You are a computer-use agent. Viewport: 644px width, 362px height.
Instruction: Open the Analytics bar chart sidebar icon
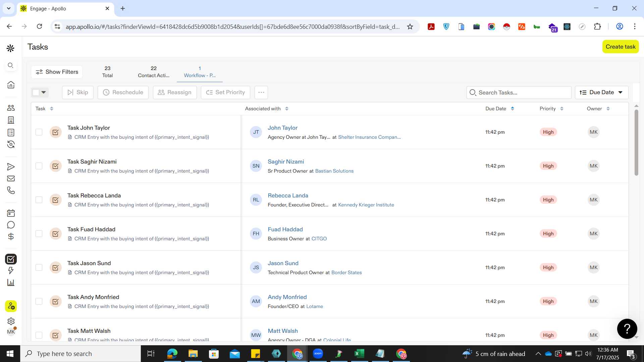tap(11, 283)
